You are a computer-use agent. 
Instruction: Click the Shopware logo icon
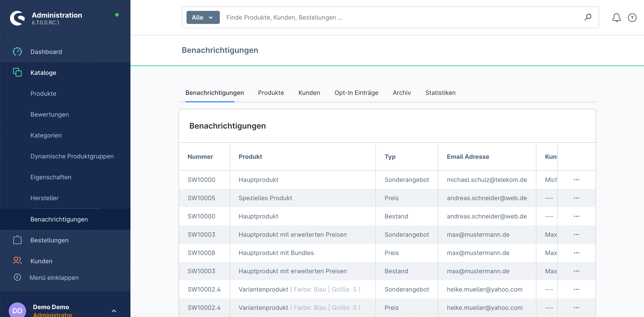(x=17, y=18)
